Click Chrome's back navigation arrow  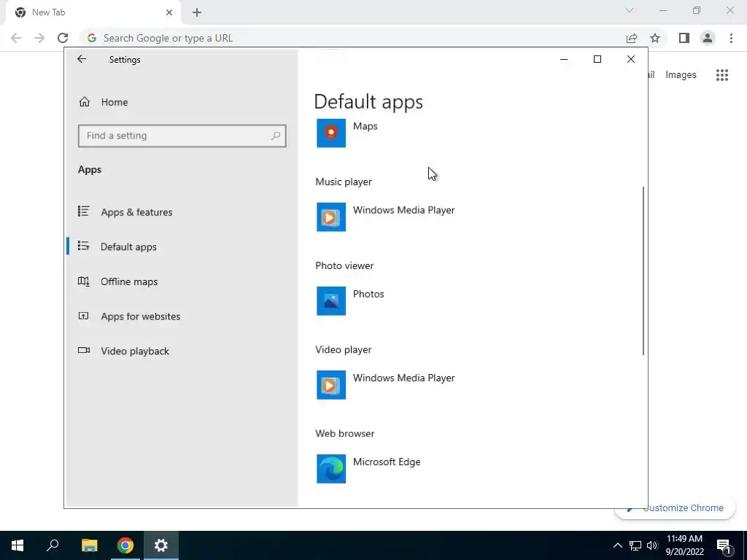[16, 38]
